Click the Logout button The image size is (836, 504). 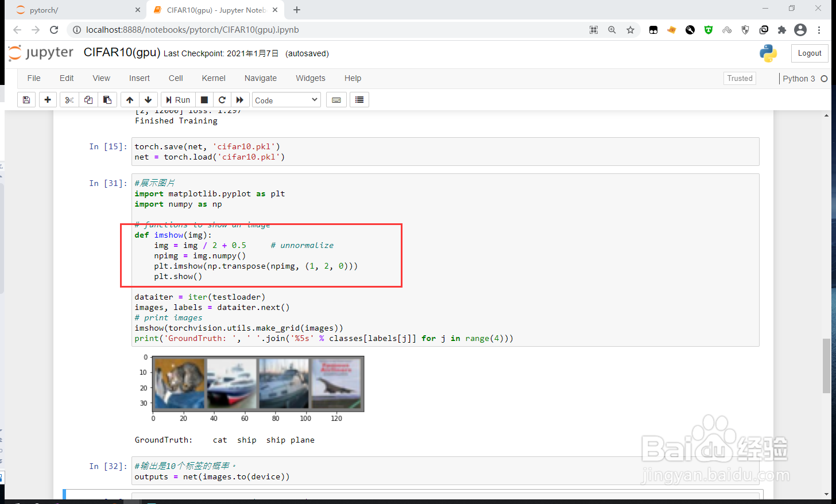(810, 53)
